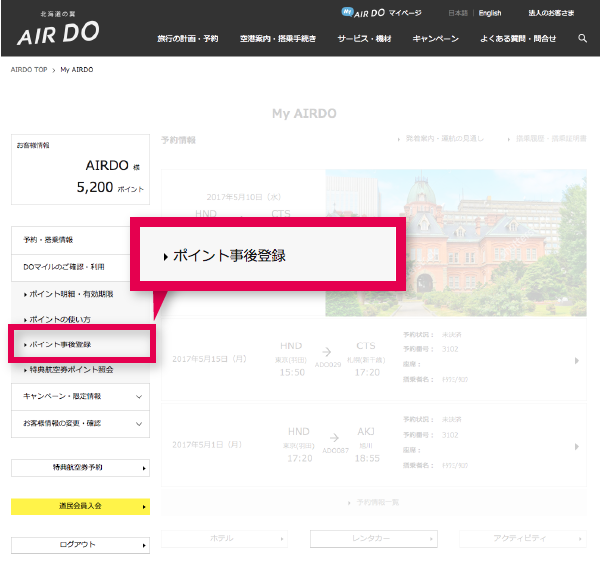Viewport: 600px width, 566px height.
Task: Click ログアウト button
Action: (80, 545)
